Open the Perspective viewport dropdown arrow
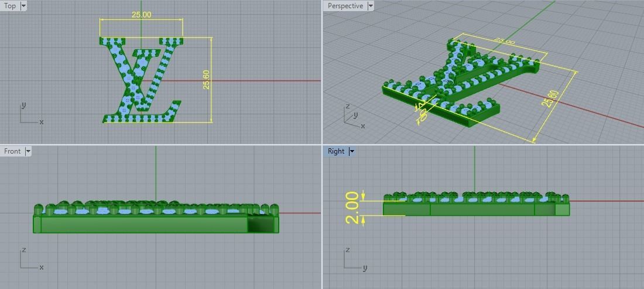This screenshot has width=644, height=289. coord(371,6)
